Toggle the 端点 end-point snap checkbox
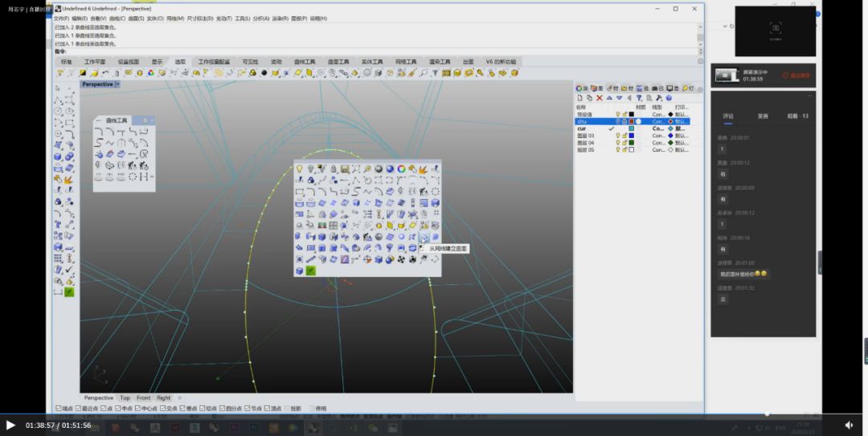The width and height of the screenshot is (868, 436). (56, 408)
